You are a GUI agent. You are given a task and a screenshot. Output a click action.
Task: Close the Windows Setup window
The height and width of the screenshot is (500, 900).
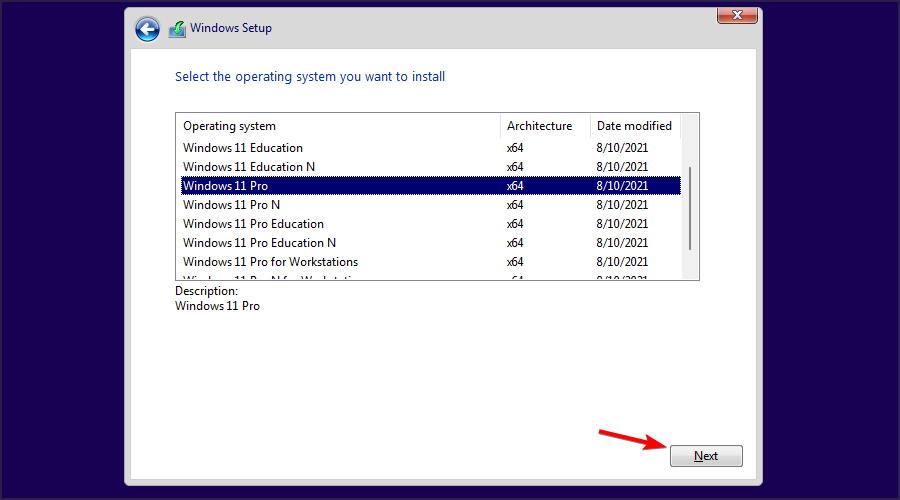pos(737,15)
